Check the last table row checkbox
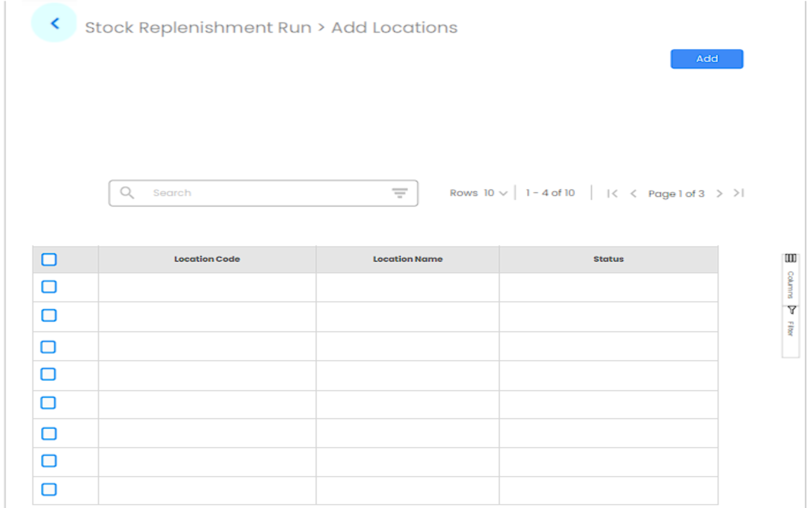Image resolution: width=812 pixels, height=508 pixels. click(49, 489)
